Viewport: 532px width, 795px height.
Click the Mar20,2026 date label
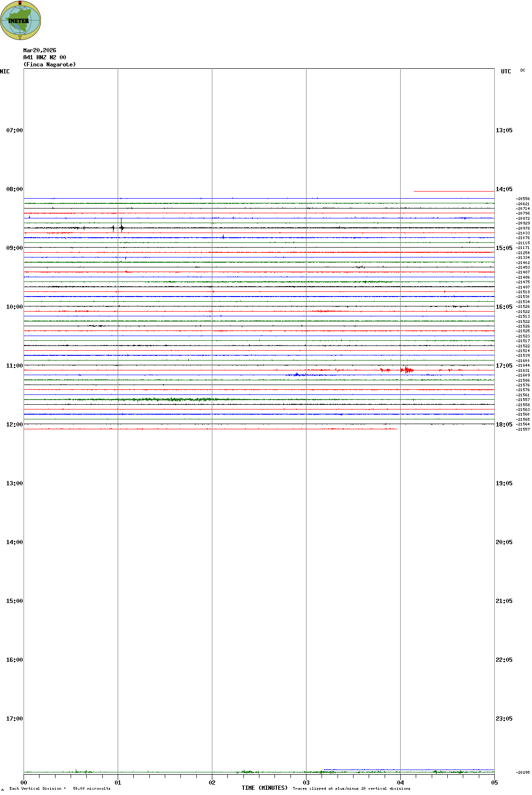[40, 50]
